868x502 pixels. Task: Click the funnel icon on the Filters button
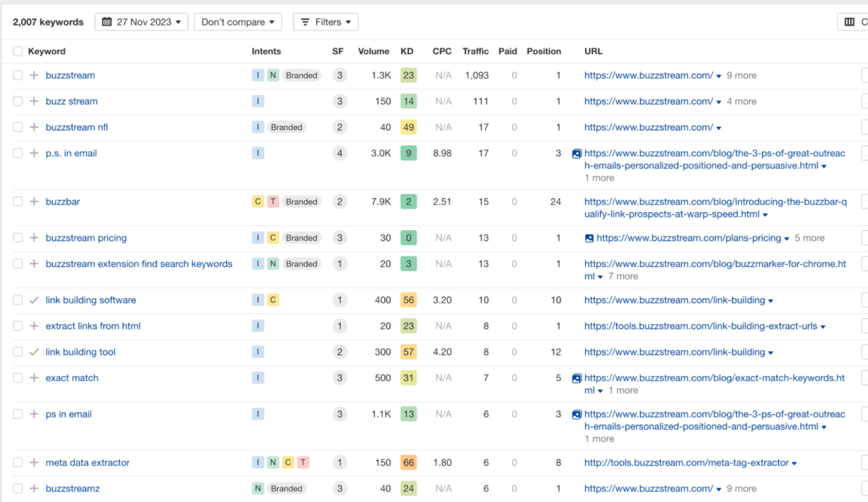[305, 22]
